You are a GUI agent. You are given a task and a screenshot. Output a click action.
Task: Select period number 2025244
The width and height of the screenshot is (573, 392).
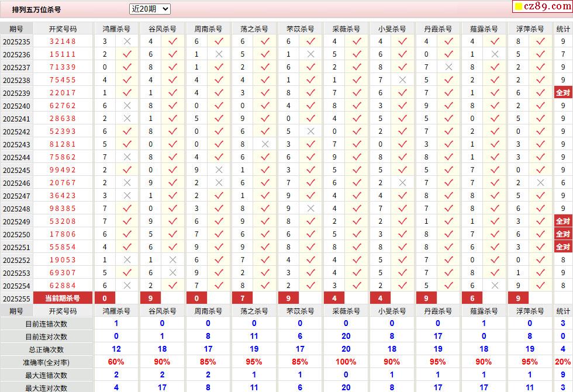16,157
